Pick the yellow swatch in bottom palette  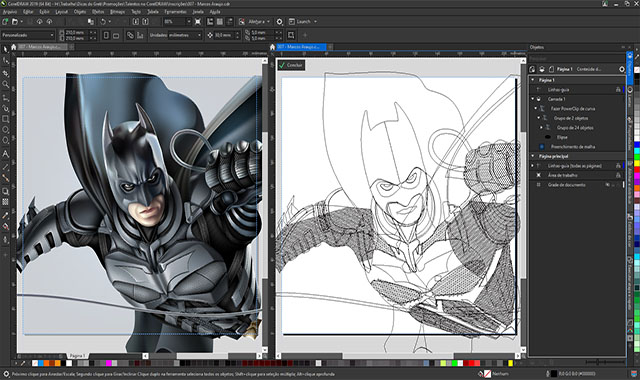point(510,363)
